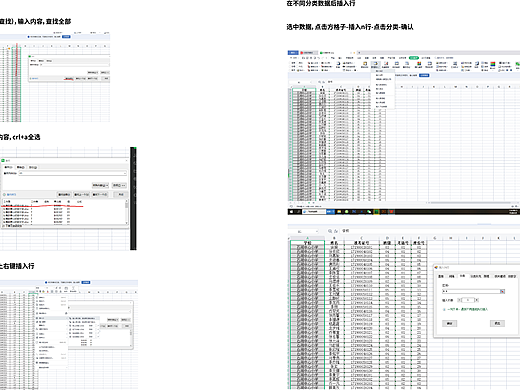Click the red WPS icon in taskbar

point(391,212)
